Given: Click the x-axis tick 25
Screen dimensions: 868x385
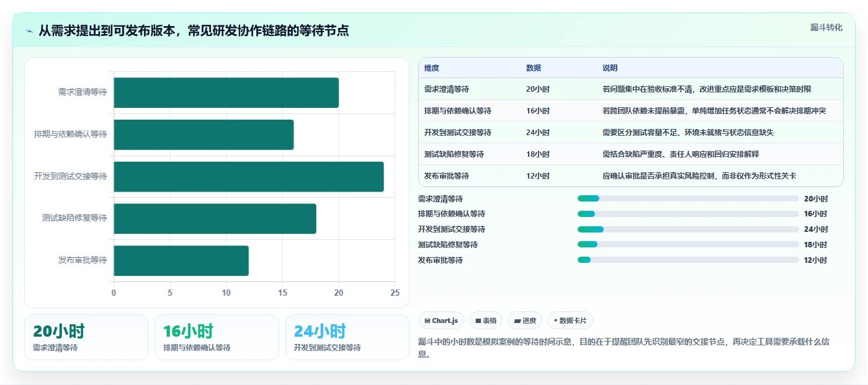Looking at the screenshot, I should 395,293.
